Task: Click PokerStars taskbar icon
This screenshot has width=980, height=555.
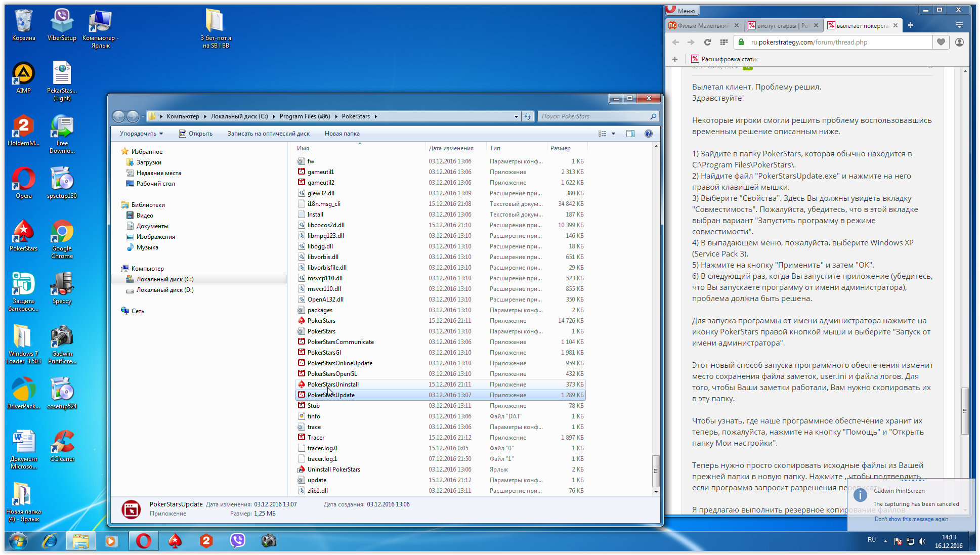Action: point(175,543)
